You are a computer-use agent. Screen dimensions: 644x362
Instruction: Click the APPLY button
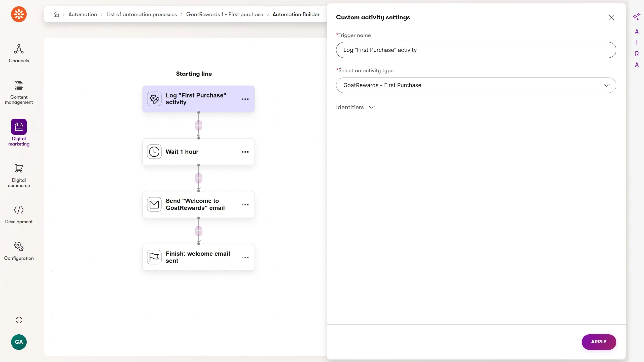[x=598, y=342]
